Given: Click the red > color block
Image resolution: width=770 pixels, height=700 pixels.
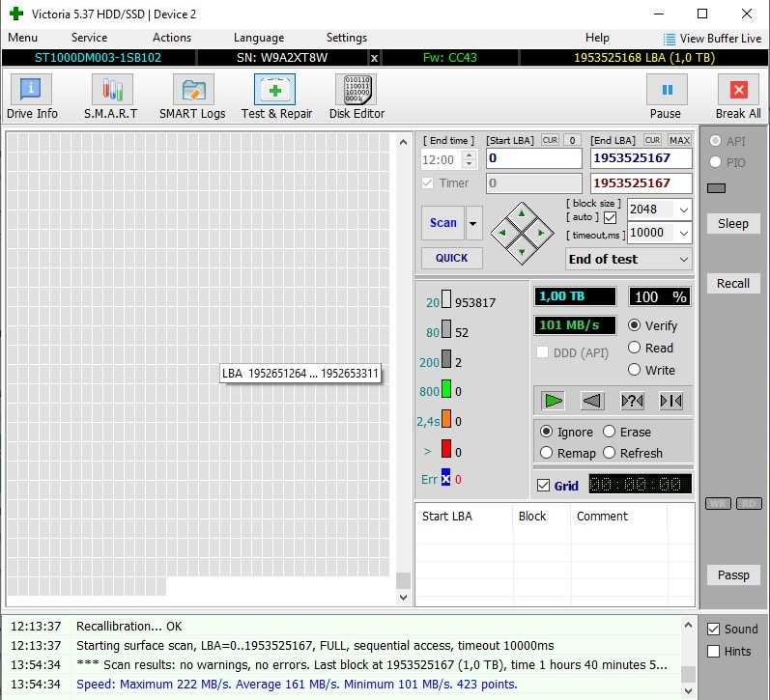Looking at the screenshot, I should (x=446, y=449).
